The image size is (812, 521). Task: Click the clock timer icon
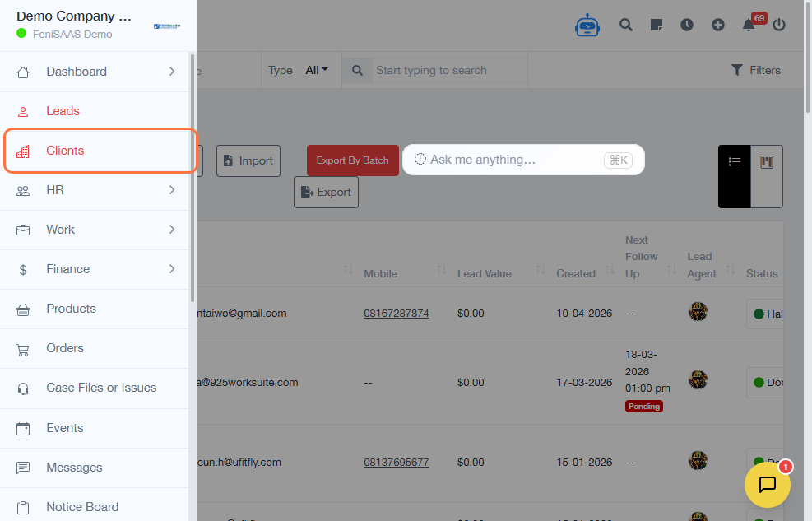(687, 25)
